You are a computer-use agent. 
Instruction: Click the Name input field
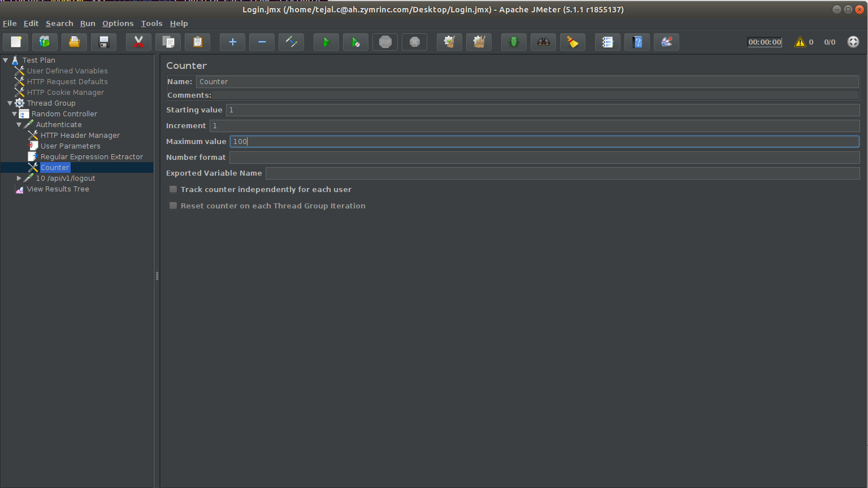[528, 81]
